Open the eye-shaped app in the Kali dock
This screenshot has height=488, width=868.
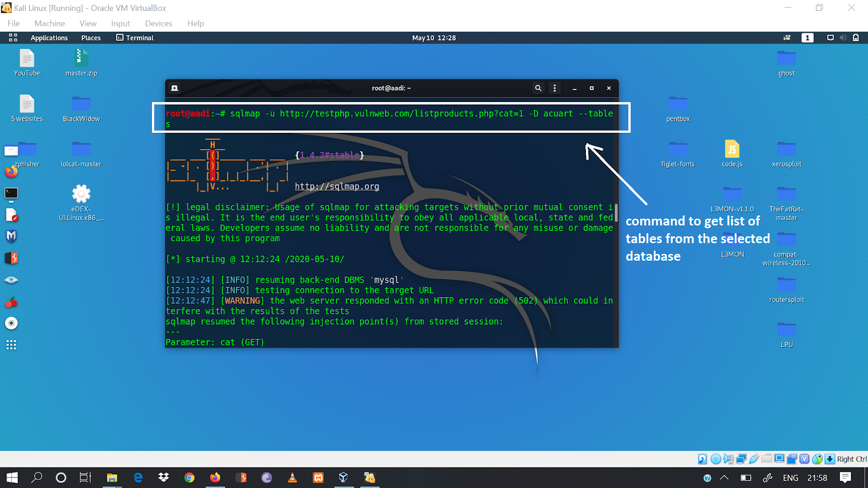(11, 280)
